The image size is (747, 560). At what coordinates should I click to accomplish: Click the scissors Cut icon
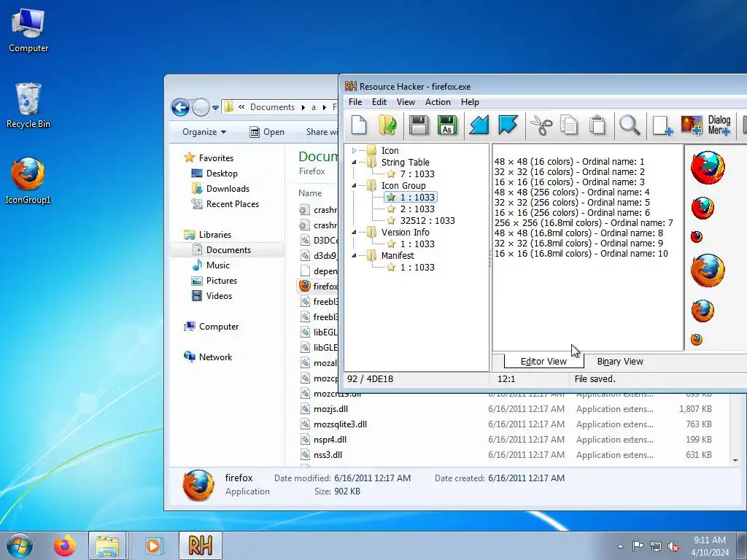click(541, 125)
